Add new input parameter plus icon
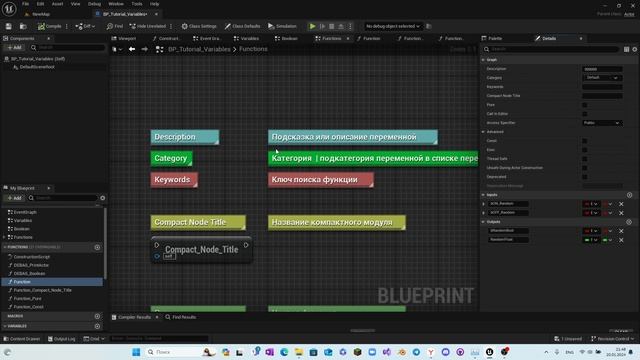 point(629,195)
